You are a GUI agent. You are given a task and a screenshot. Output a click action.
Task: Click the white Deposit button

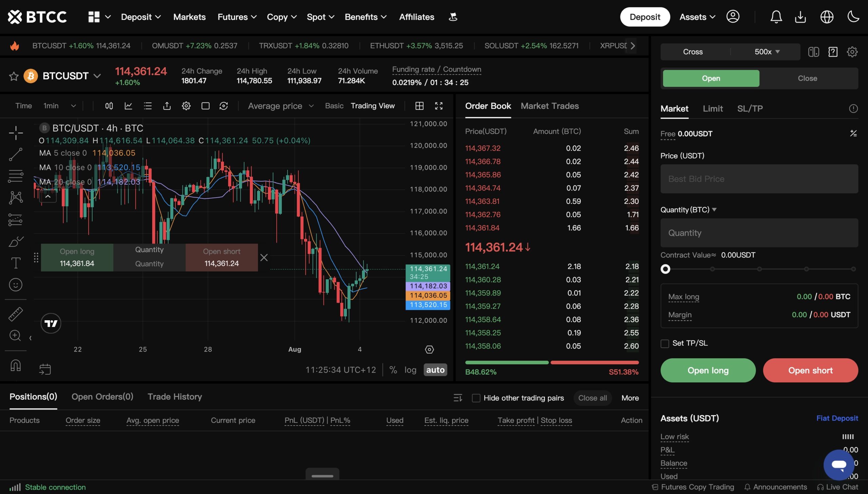pos(645,17)
